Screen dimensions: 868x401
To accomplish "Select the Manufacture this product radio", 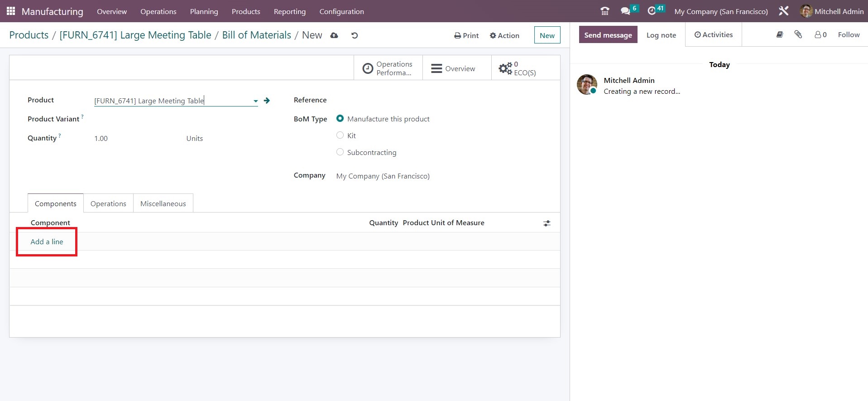I will (x=340, y=118).
